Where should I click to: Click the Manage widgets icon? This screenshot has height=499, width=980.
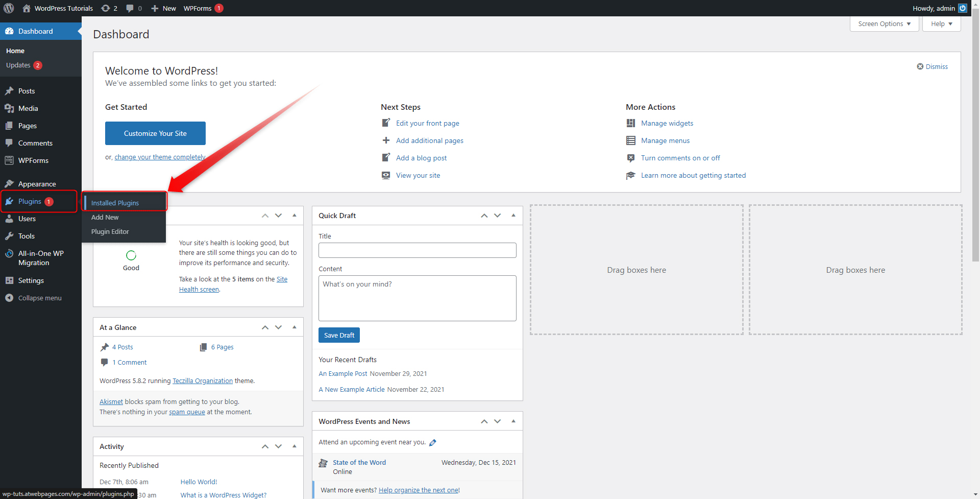(631, 123)
